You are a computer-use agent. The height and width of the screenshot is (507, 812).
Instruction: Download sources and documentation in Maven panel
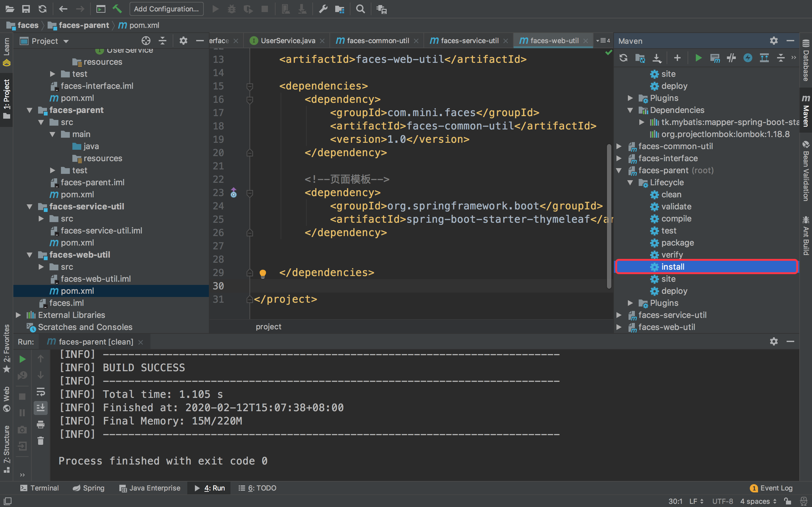click(657, 58)
